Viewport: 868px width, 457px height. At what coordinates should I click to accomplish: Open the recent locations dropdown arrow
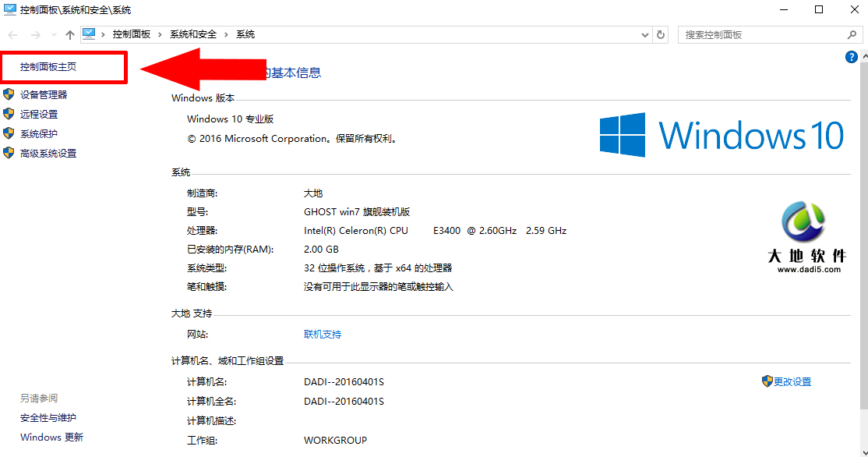54,35
